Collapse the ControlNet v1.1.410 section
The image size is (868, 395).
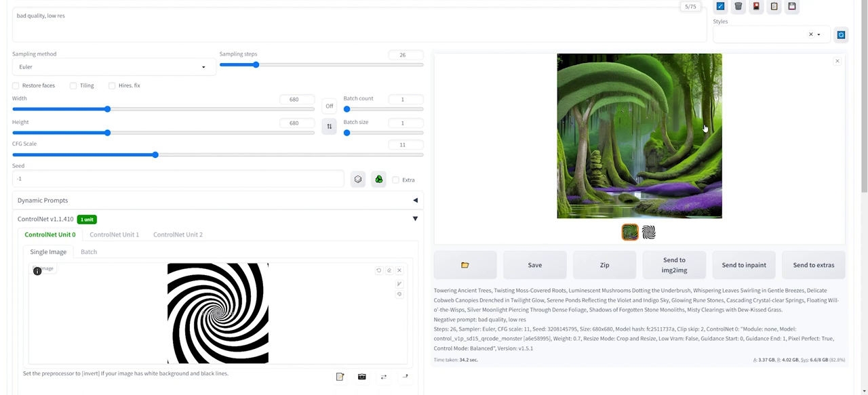pos(415,219)
